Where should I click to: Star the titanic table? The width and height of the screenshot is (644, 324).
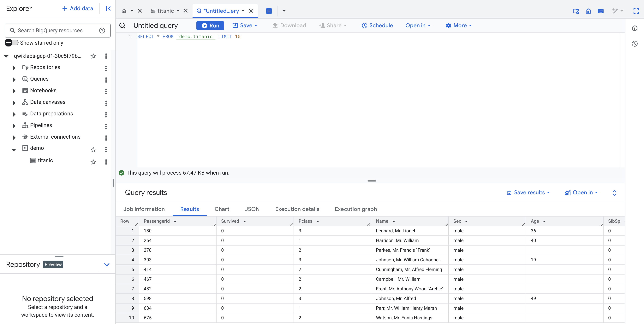click(93, 162)
